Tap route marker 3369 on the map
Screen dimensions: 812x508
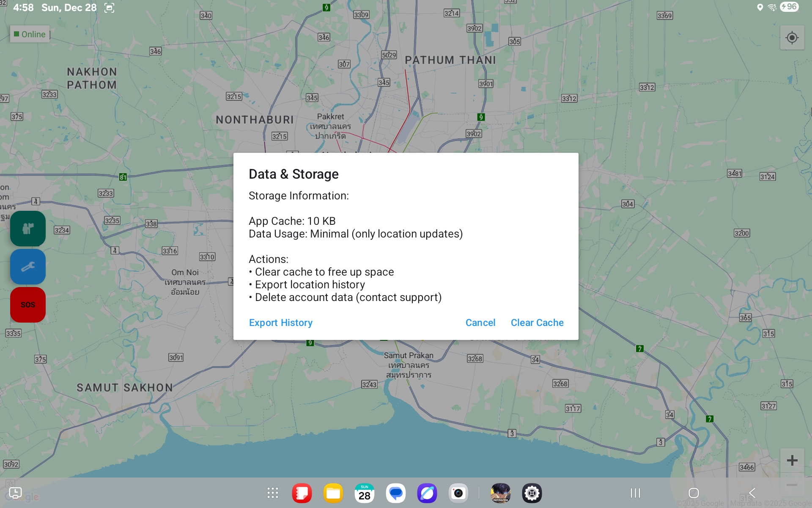664,16
